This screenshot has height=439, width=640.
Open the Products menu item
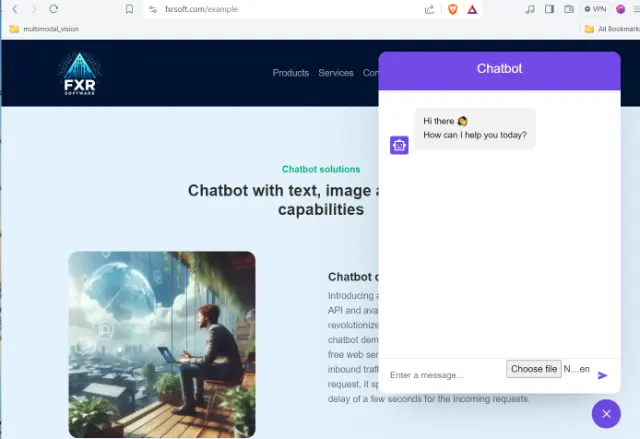pyautogui.click(x=290, y=73)
